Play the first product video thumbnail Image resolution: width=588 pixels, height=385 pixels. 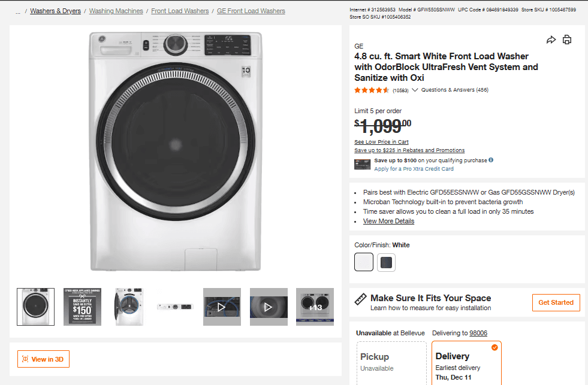click(x=222, y=307)
